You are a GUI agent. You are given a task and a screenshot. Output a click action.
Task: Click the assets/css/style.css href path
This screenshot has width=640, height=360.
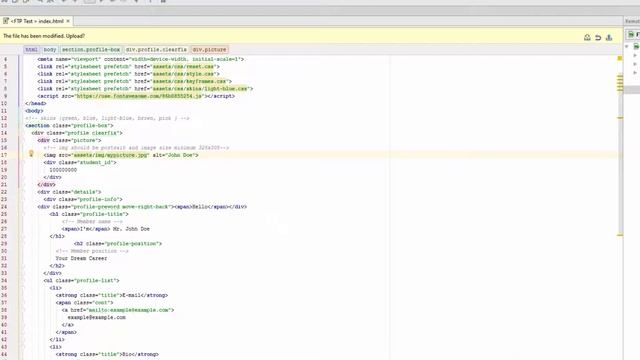(x=183, y=74)
